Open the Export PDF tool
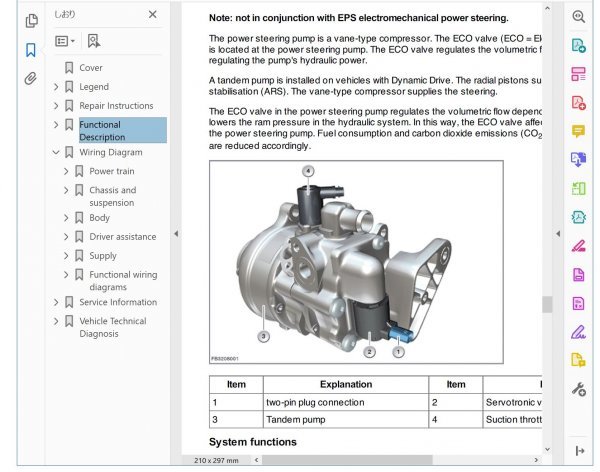This screenshot has height=472, width=600. point(579,46)
